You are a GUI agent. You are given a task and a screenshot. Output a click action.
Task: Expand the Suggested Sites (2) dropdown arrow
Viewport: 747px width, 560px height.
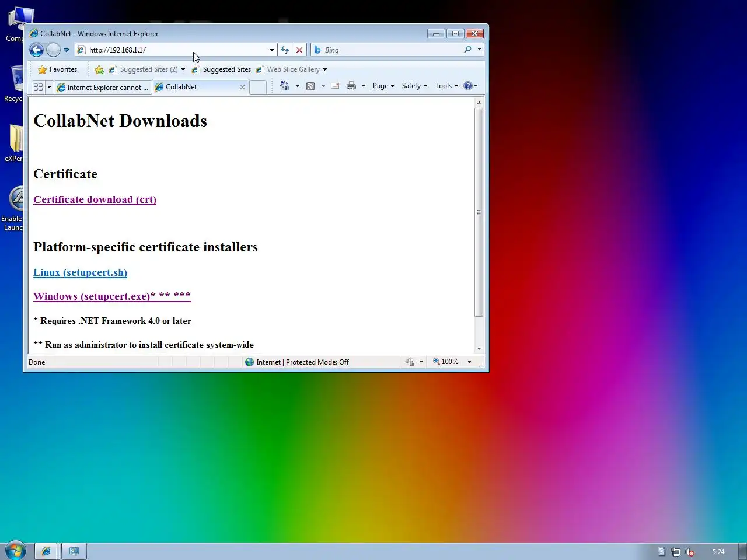[x=183, y=69]
